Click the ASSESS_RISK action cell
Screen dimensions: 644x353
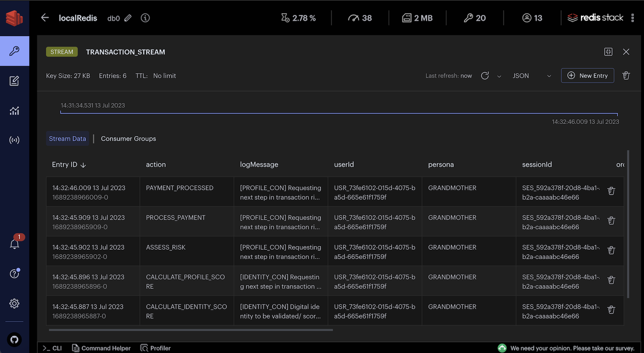coord(187,252)
